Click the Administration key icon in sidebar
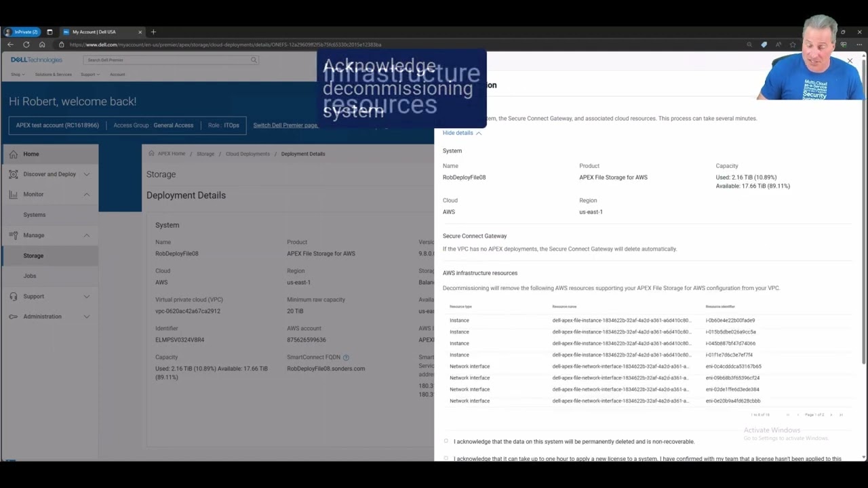 pos(14,317)
